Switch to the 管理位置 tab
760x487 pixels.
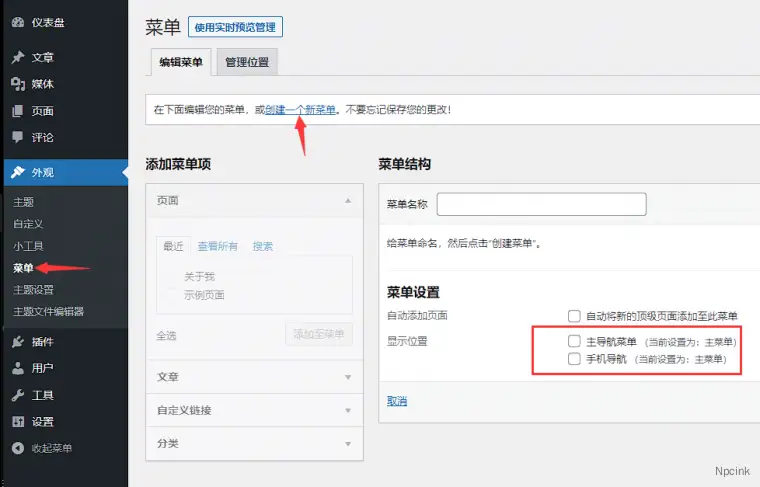[x=245, y=62]
